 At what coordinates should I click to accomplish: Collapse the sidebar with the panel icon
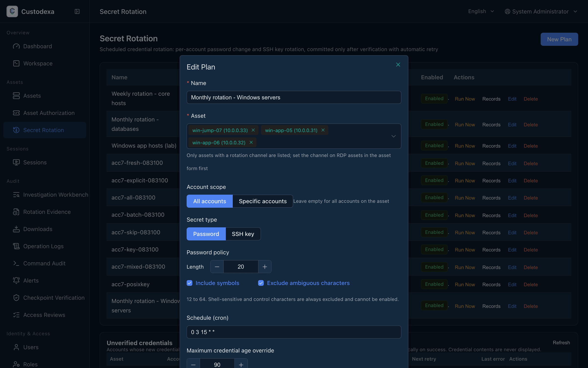point(77,12)
